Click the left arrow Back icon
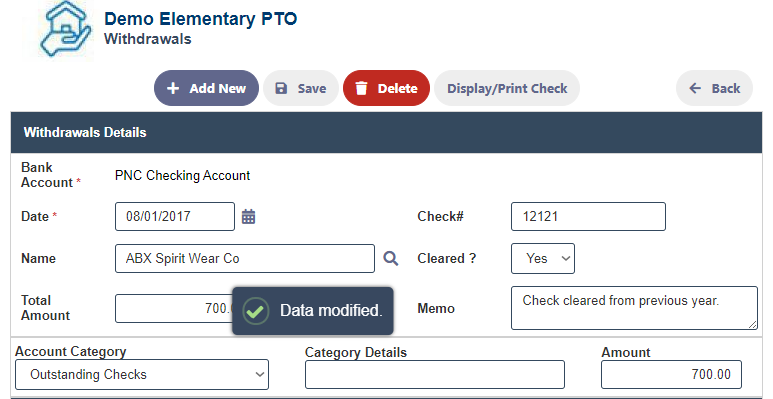 tap(695, 88)
